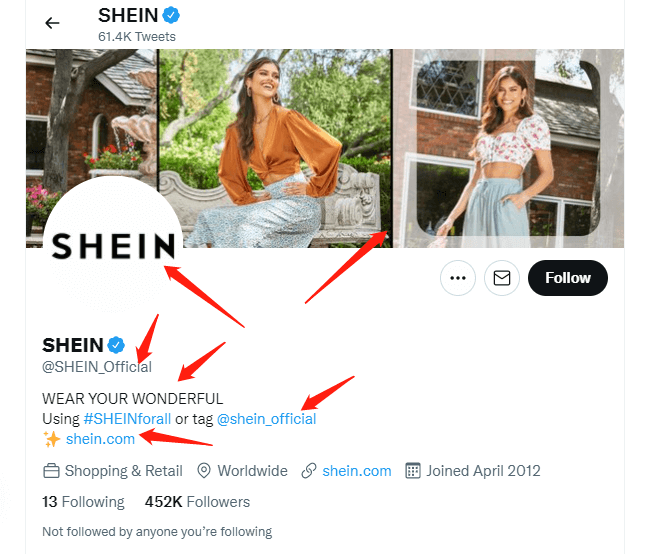Follow the SHEIN account
The width and height of the screenshot is (648, 554).
click(567, 278)
